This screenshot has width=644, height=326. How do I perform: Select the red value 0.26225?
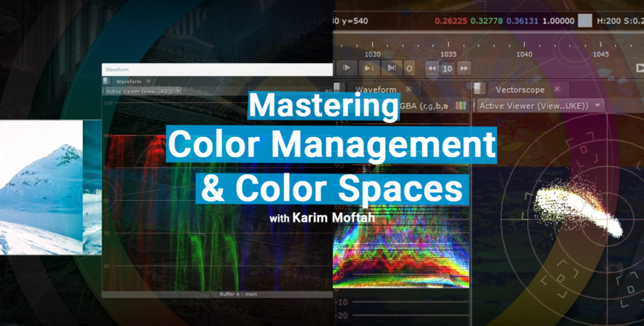click(x=451, y=21)
